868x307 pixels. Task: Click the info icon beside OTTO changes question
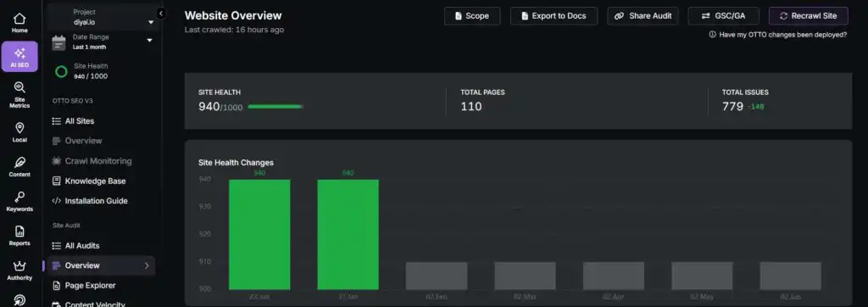click(x=712, y=35)
